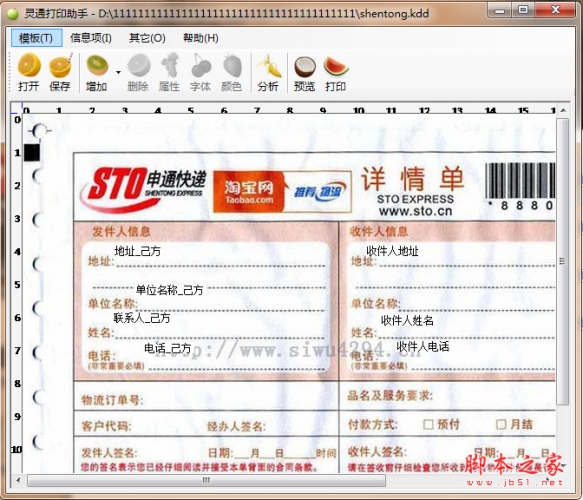Viewport: 583px width, 500px height.
Task: Select the 单位名称_己方 field label
Action: [170, 290]
